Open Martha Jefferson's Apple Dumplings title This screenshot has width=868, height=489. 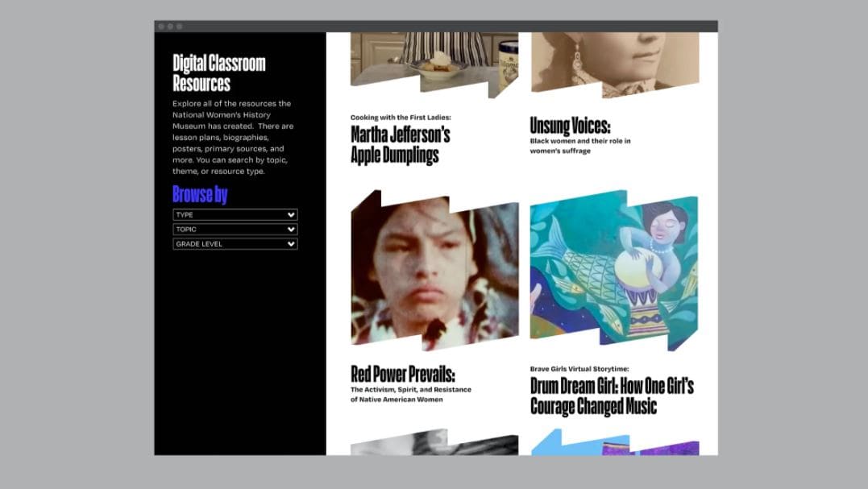(400, 145)
